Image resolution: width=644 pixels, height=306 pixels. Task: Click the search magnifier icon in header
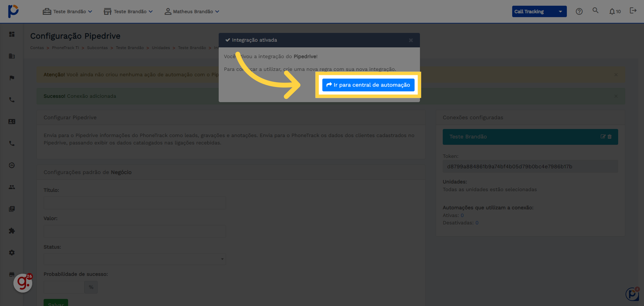(x=595, y=10)
